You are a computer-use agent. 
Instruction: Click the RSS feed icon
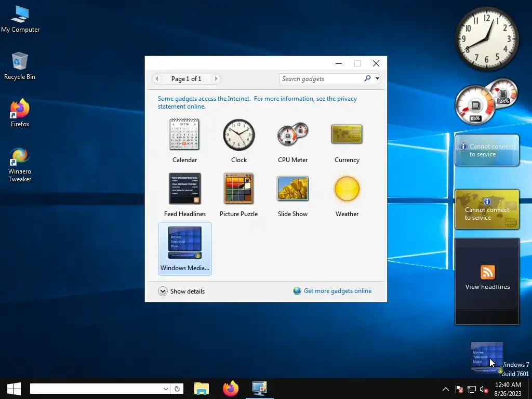pos(487,272)
